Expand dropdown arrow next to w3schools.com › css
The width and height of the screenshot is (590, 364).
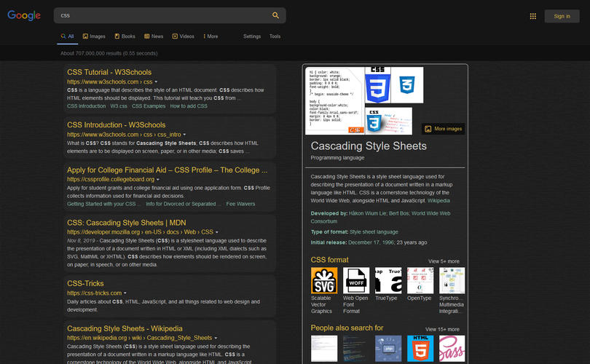point(156,82)
